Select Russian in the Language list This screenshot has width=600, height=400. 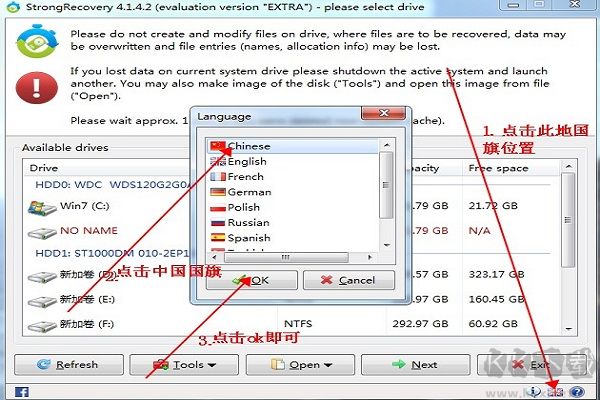click(x=292, y=222)
